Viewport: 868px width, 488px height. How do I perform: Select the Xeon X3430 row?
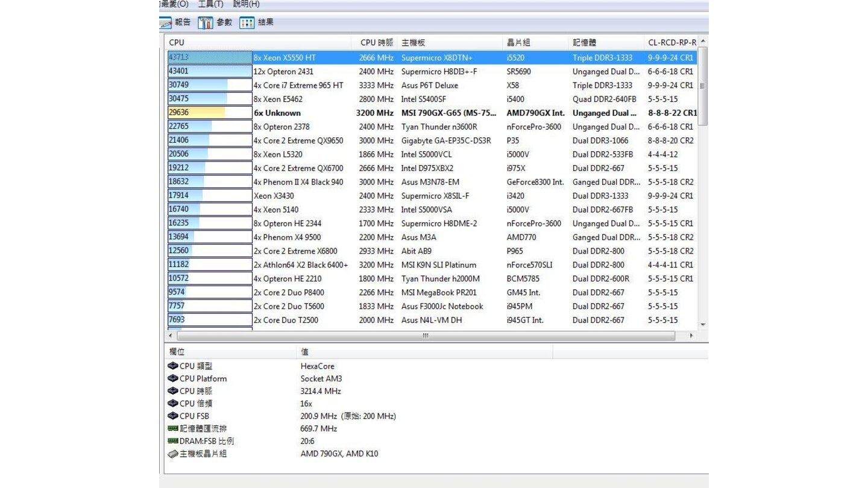[x=432, y=196]
